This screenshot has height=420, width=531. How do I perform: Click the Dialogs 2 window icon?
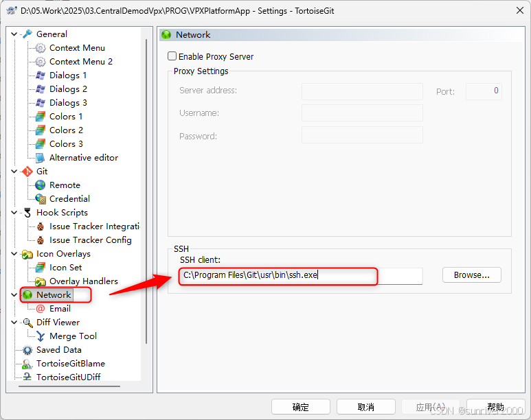pyautogui.click(x=41, y=89)
